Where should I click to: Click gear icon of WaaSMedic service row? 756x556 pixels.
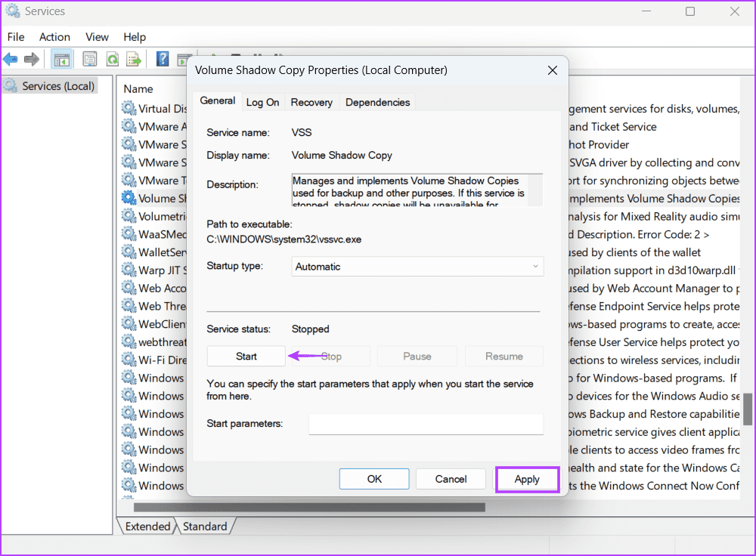[x=129, y=234]
